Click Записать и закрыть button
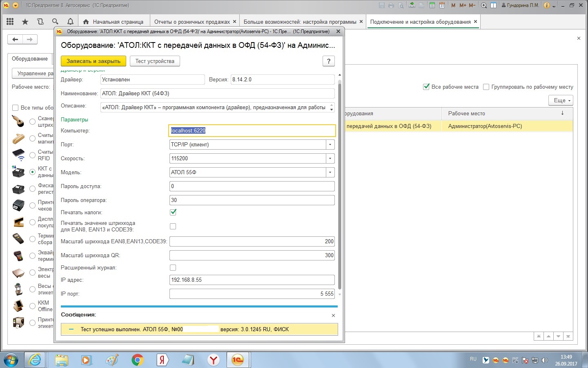588x368 pixels. (x=94, y=61)
